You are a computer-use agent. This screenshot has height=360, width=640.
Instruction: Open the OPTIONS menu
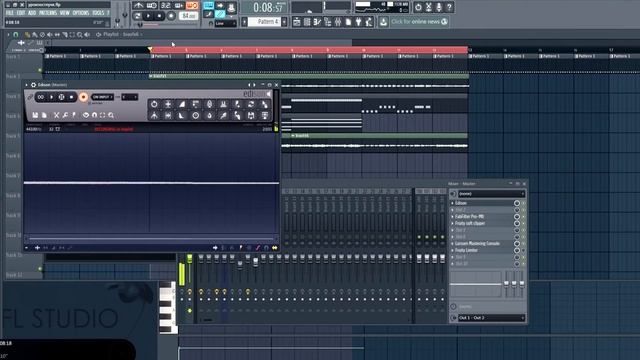81,13
